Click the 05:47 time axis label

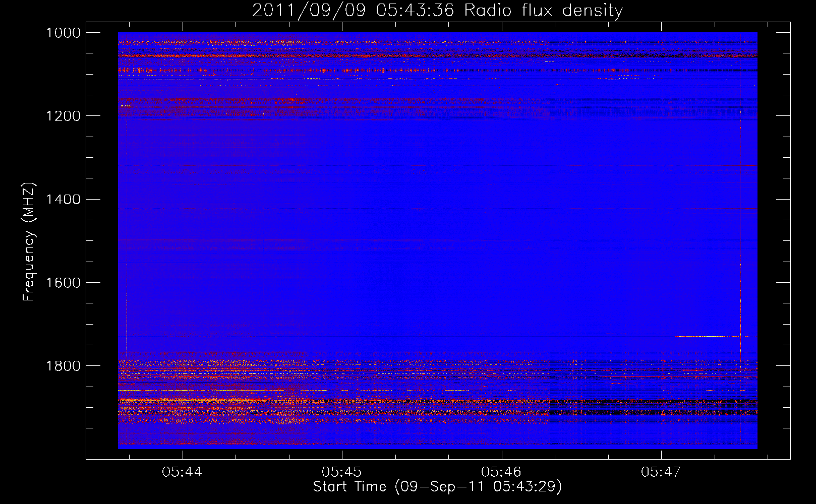(x=661, y=472)
